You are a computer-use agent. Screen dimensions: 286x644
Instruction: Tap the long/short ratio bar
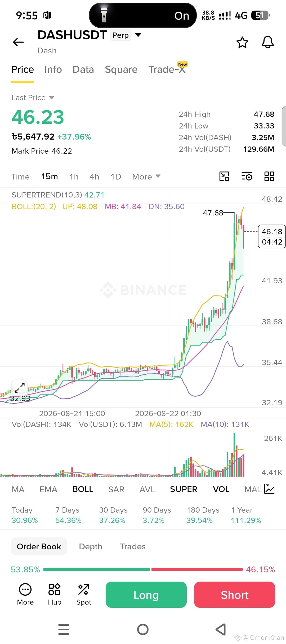(x=143, y=569)
